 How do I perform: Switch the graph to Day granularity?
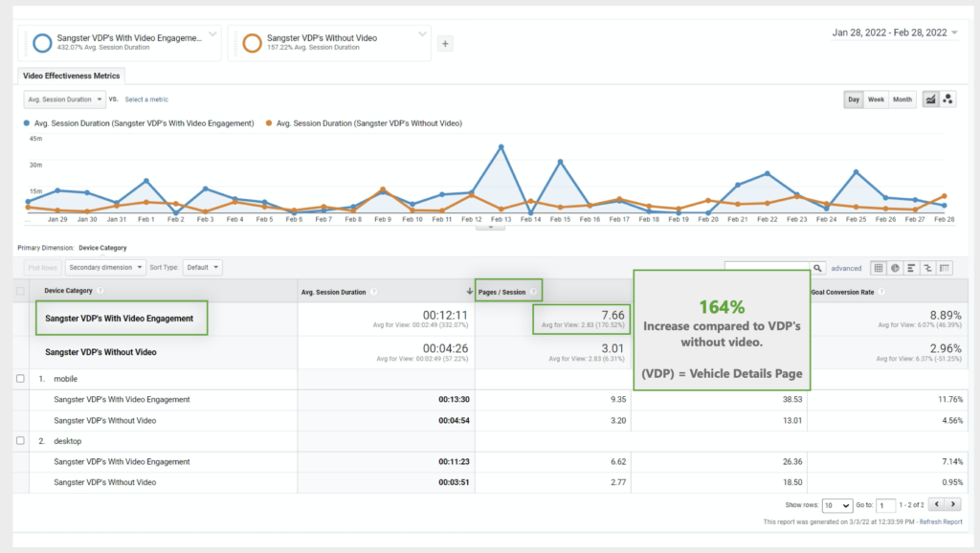click(854, 100)
